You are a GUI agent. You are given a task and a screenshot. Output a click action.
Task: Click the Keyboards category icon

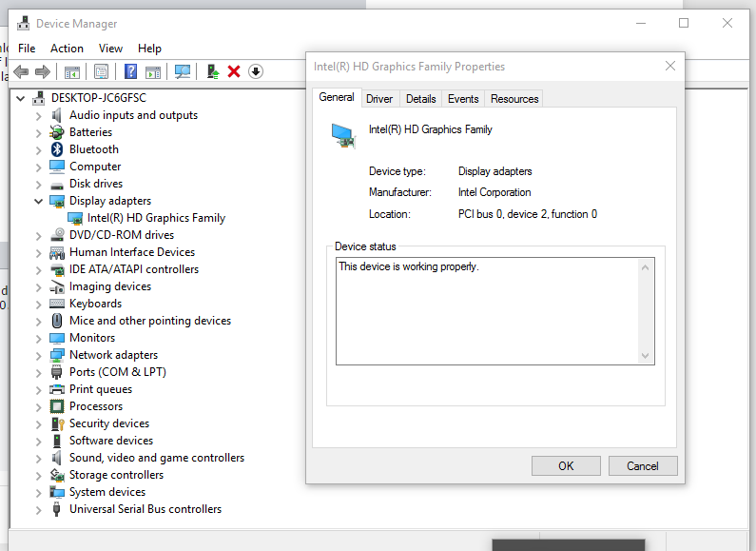pyautogui.click(x=57, y=304)
